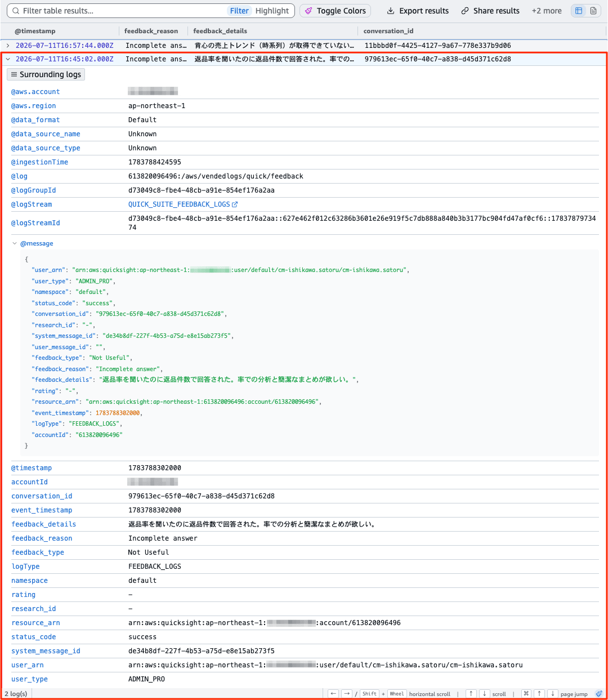Click the blue icon at the footer's right end
The image size is (608, 700).
click(x=599, y=694)
